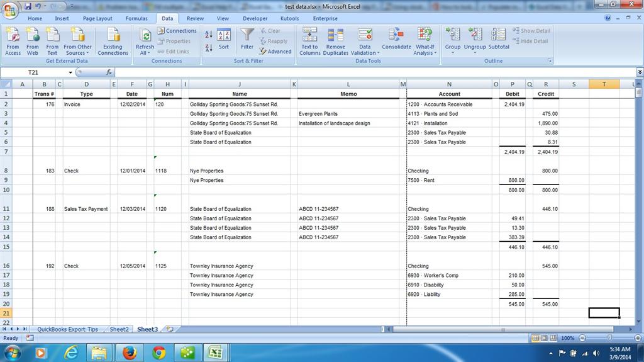Switch to Normal view in status bar
644x362 pixels.
536,337
